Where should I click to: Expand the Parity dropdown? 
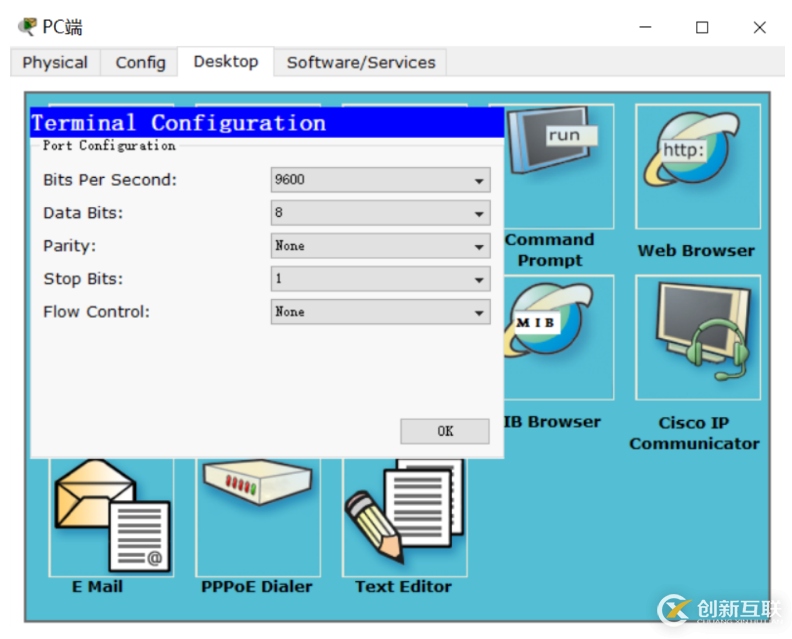coord(380,246)
